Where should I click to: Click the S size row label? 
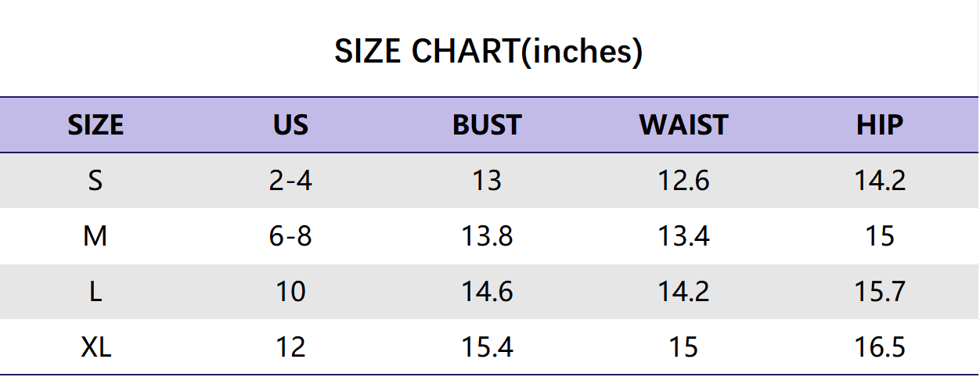click(x=95, y=181)
